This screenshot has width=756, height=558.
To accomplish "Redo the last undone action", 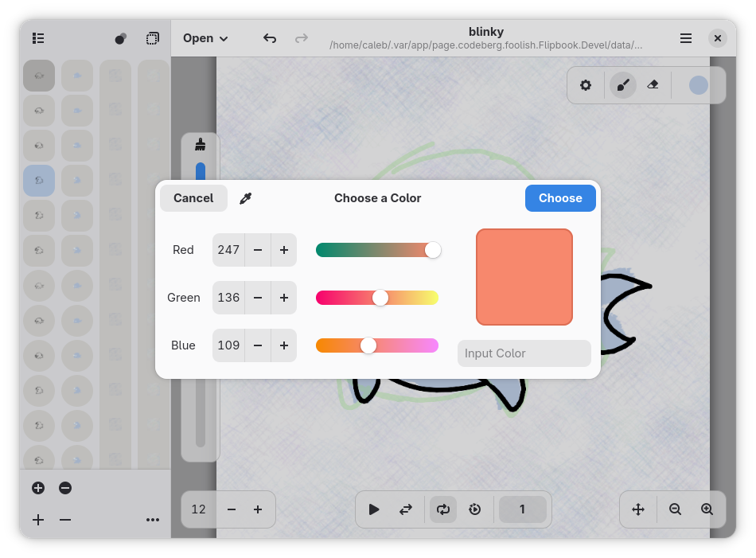I will click(x=302, y=38).
